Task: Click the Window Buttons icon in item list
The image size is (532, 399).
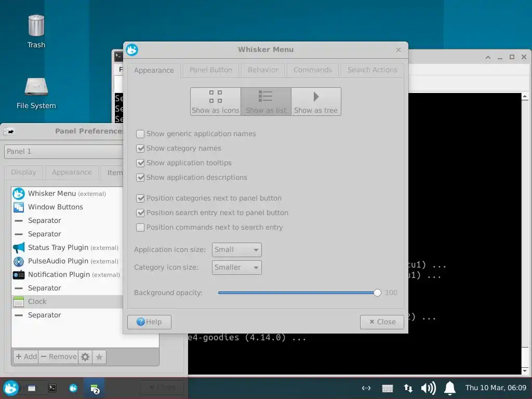Action: [19, 207]
